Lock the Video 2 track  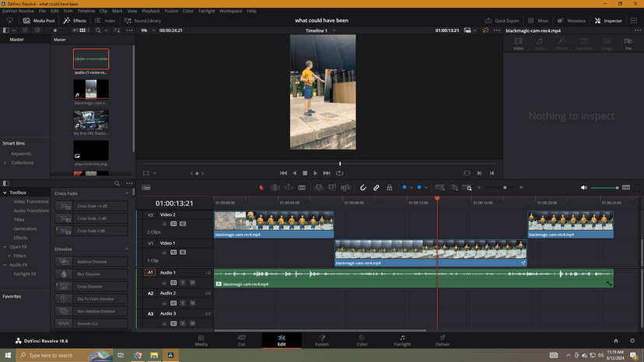coord(165,223)
